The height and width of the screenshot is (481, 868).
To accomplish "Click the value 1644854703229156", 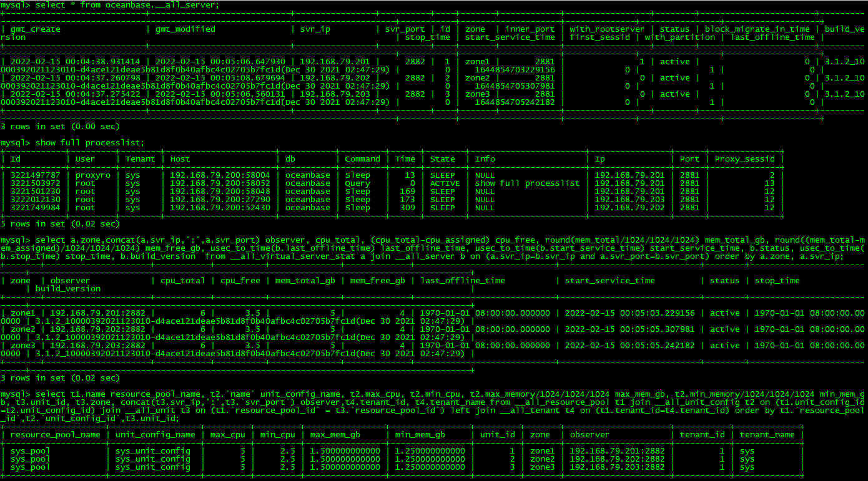I will 515,70.
